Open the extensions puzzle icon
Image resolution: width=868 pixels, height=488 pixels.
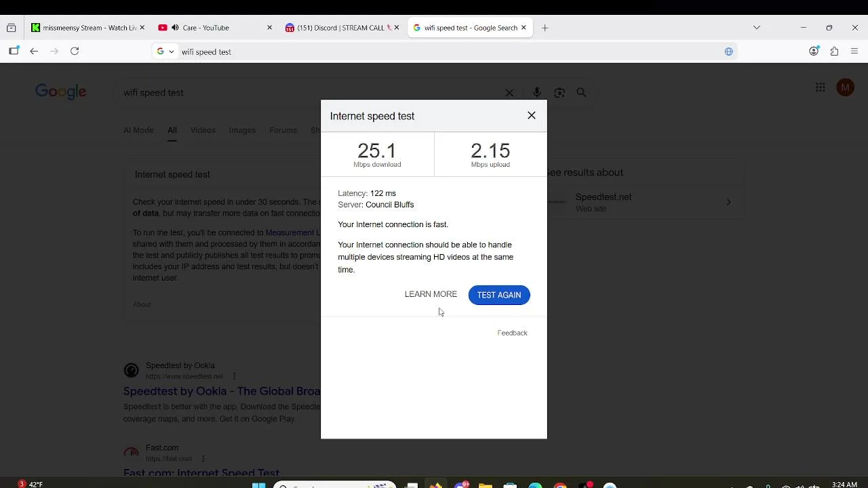[835, 52]
